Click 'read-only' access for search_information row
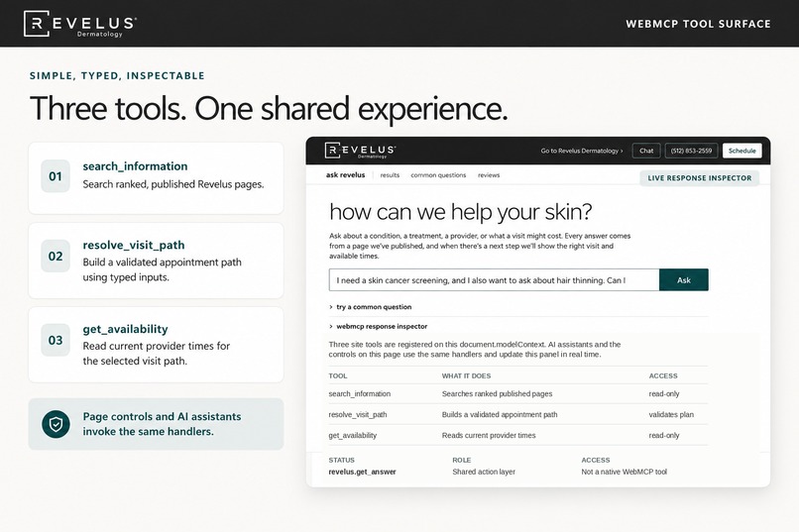This screenshot has height=532, width=799. (x=664, y=393)
